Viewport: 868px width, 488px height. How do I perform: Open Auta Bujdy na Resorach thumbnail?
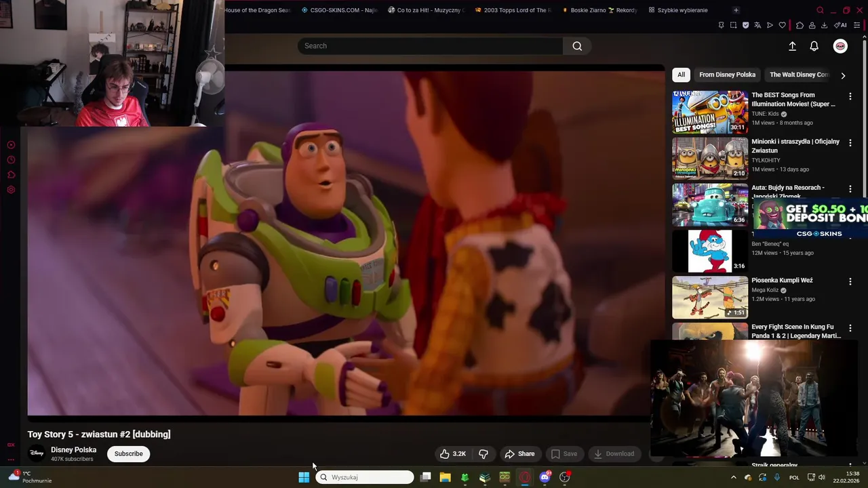(x=710, y=205)
